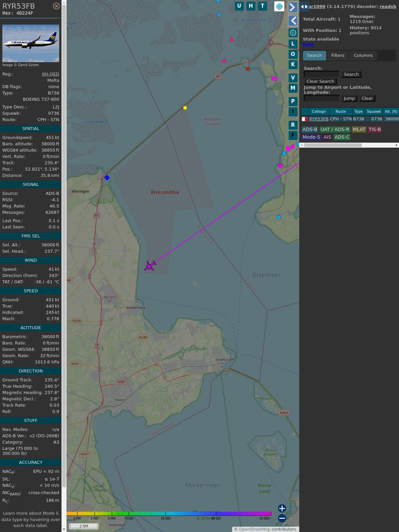Open the map layers selector icon
Image resolution: width=399 pixels, height=532 pixels.
tap(279, 6)
